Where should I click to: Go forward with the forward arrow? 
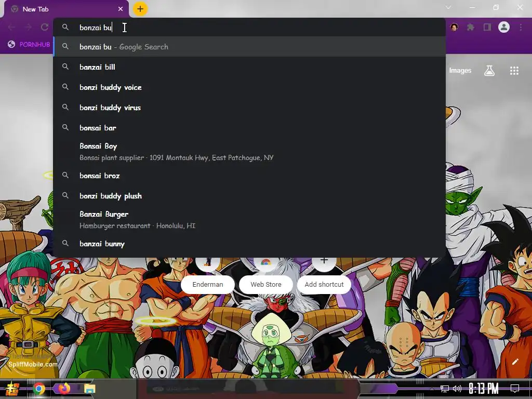click(x=28, y=27)
